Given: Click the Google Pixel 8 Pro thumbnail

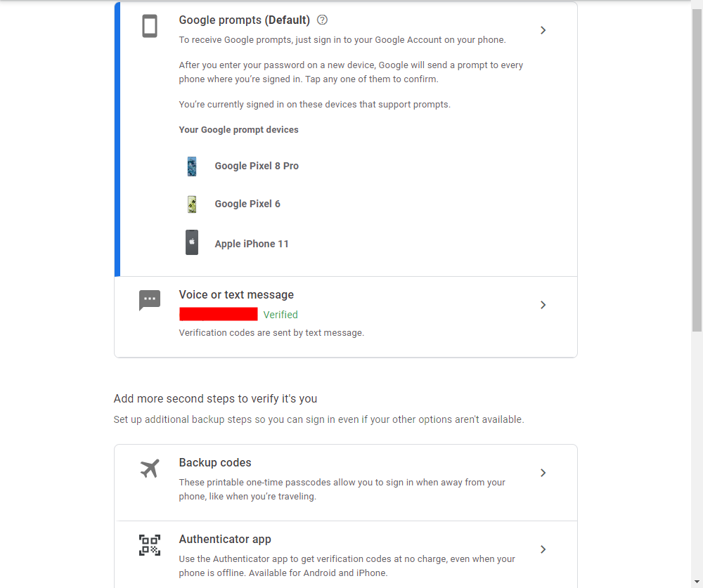Looking at the screenshot, I should (192, 166).
